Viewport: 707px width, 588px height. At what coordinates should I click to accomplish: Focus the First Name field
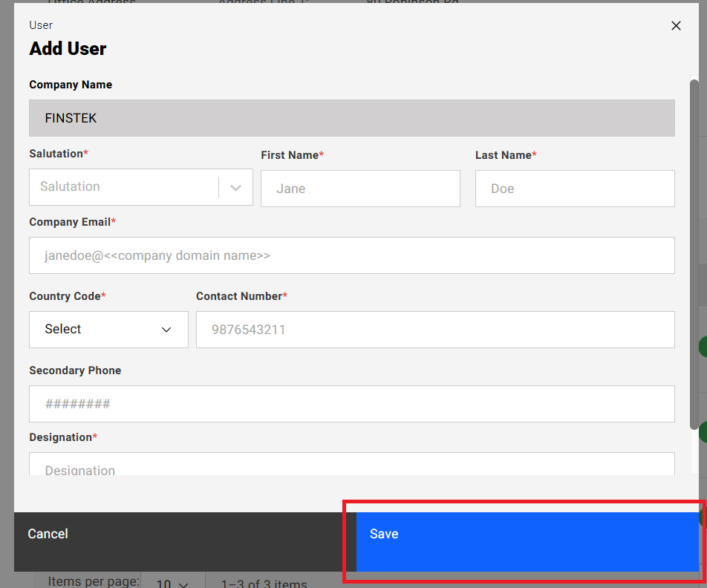(360, 189)
